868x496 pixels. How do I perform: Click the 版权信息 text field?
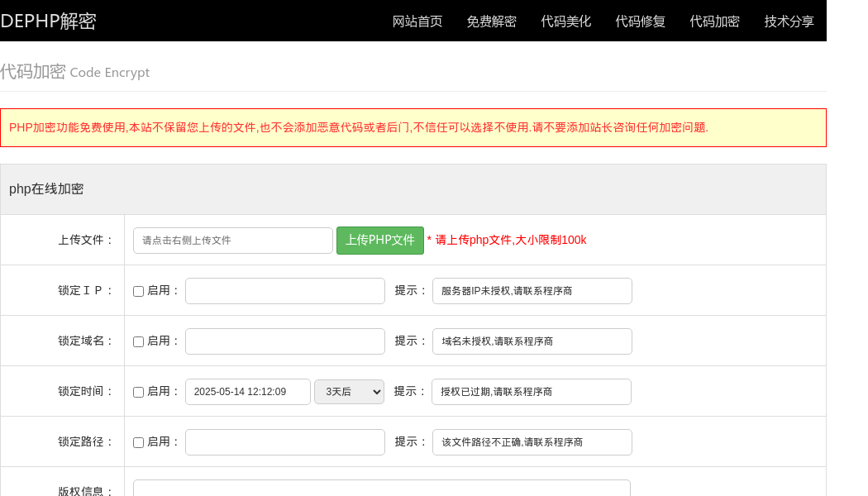point(382,488)
